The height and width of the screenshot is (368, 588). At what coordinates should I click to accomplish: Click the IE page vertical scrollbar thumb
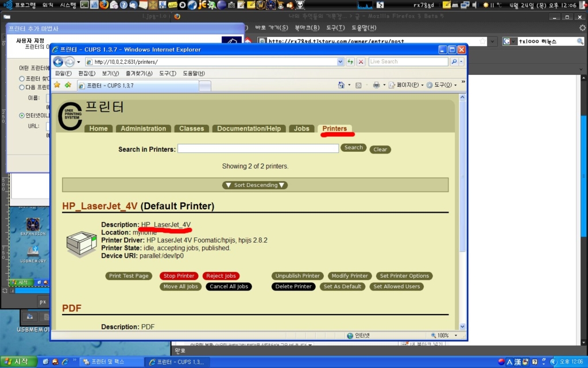point(462,177)
